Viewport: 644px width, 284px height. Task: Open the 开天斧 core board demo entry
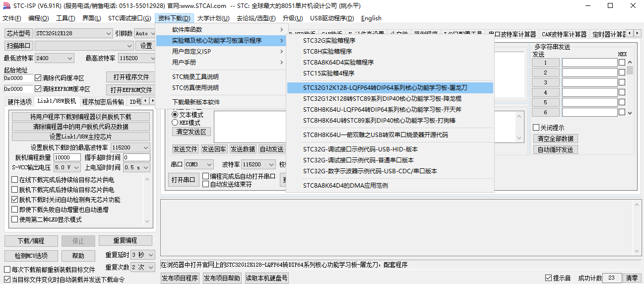point(390,110)
